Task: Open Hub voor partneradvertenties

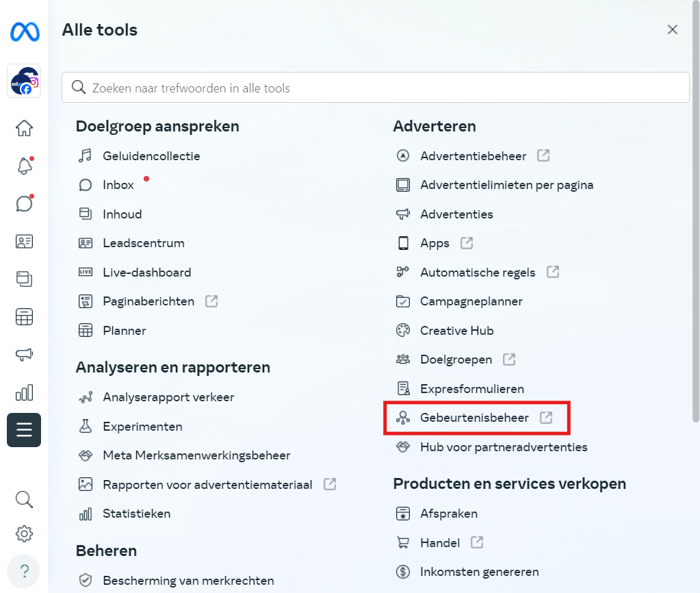Action: click(504, 447)
